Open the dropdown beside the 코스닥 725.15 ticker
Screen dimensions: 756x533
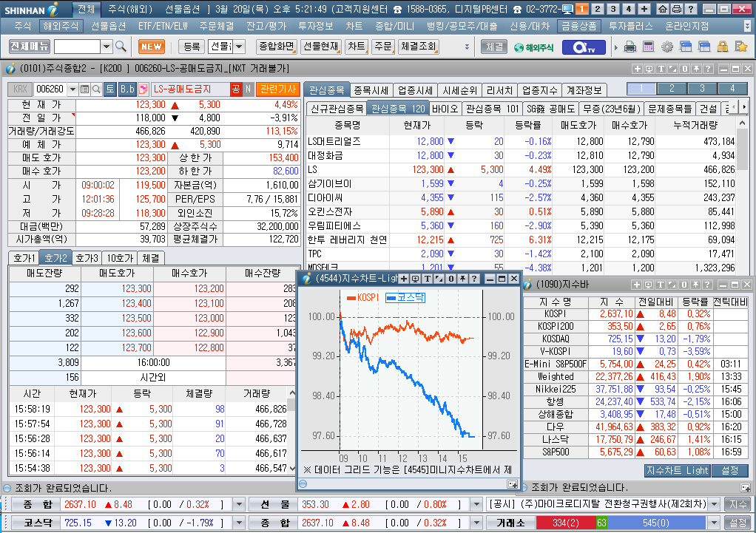click(x=239, y=523)
